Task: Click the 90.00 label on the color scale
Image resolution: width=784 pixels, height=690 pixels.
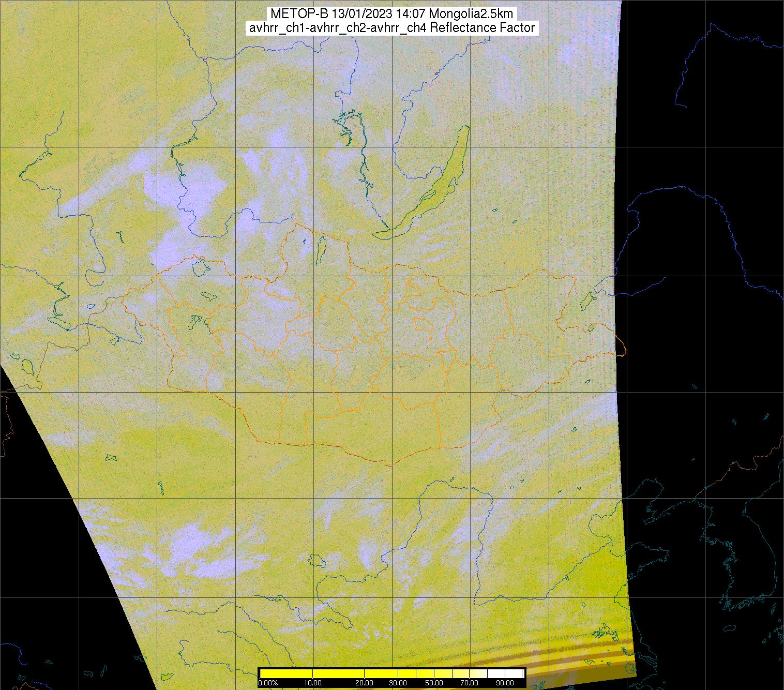Action: tap(505, 683)
